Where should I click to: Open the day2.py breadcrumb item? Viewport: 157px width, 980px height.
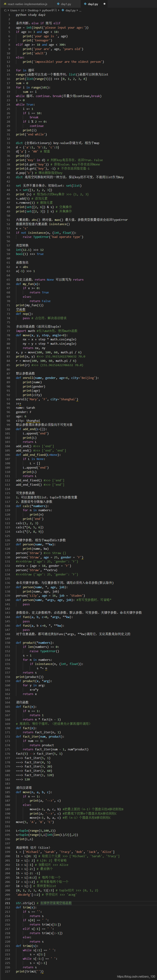70,10
